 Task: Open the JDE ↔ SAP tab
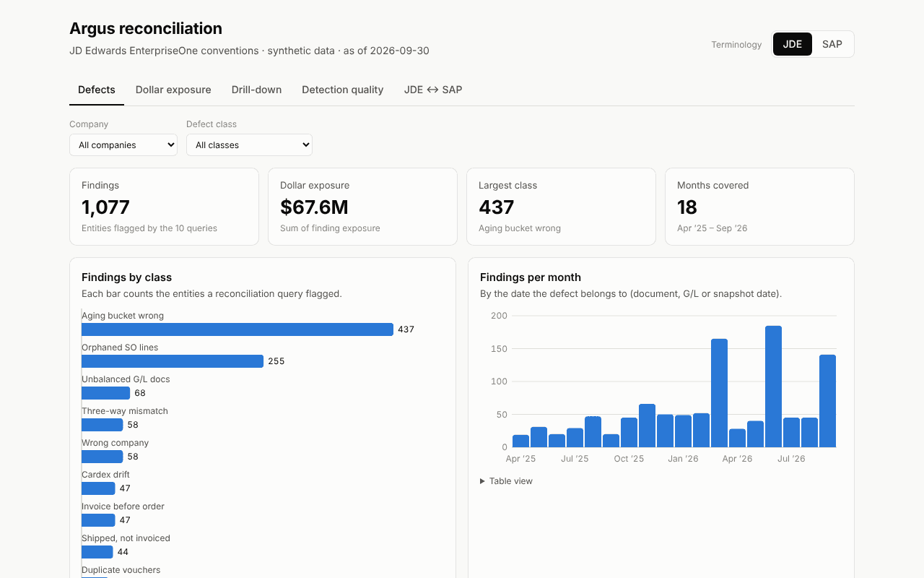click(x=433, y=90)
